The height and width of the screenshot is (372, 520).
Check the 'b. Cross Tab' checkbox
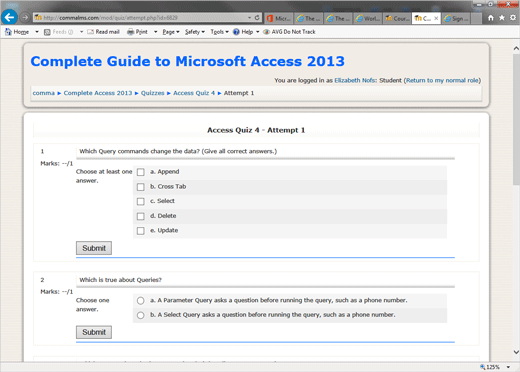(x=141, y=187)
